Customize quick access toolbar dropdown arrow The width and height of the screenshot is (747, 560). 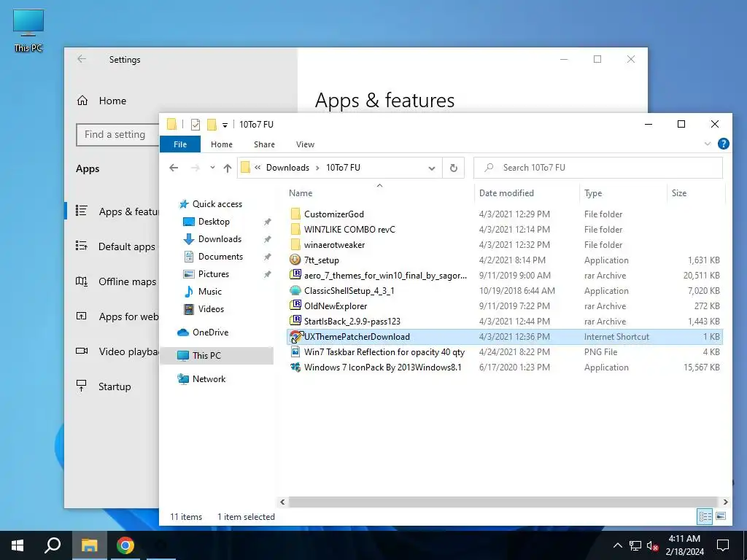point(225,125)
